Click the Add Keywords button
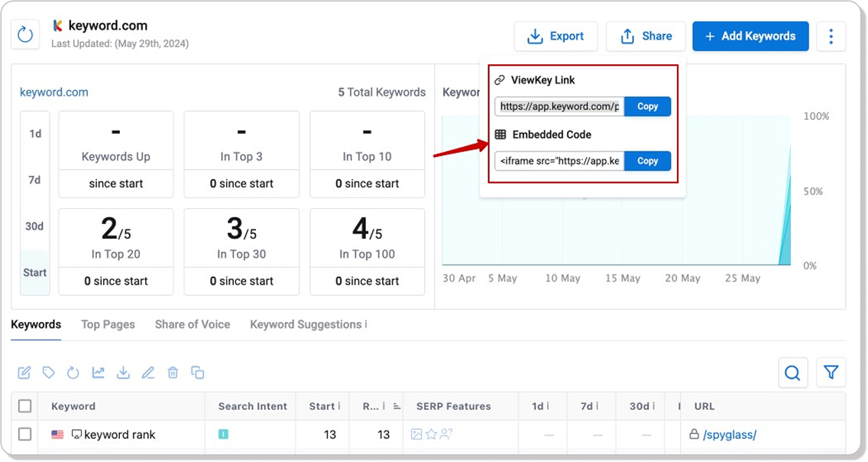The image size is (868, 462). click(x=750, y=37)
